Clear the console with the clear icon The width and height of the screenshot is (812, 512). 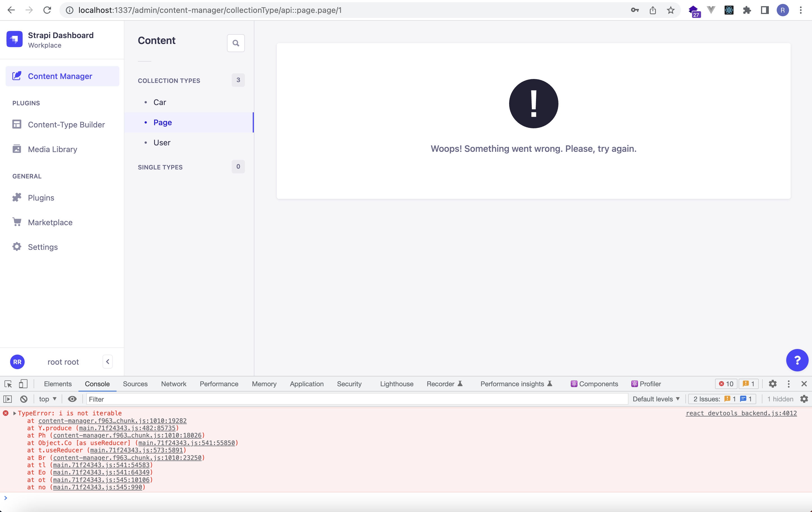23,399
